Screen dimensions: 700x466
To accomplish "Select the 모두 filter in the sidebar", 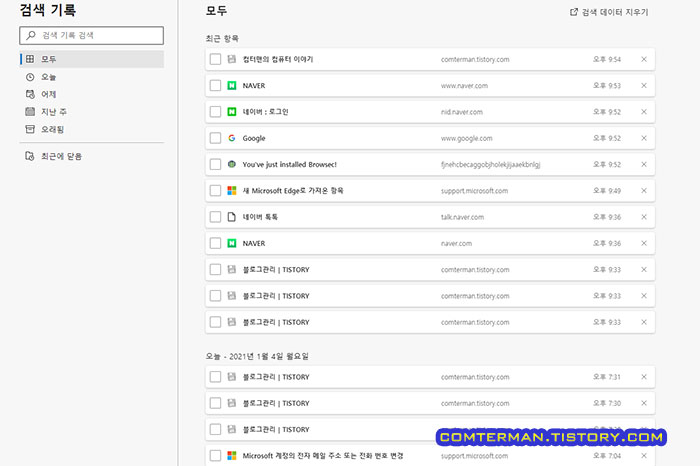I will click(x=92, y=59).
